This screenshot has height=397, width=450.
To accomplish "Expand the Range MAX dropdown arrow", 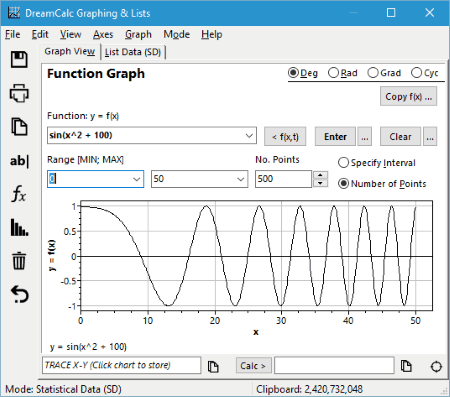I will [x=240, y=179].
